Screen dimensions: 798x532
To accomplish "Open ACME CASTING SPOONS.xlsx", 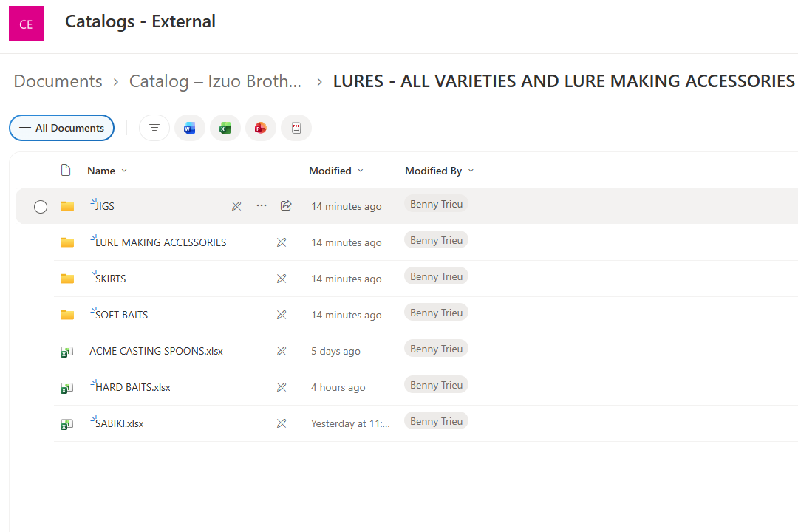I will coord(156,351).
